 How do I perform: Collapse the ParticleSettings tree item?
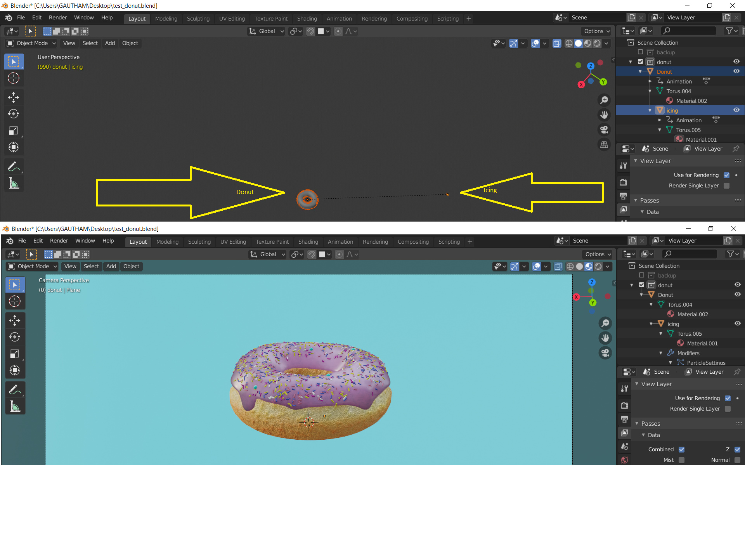pyautogui.click(x=670, y=362)
